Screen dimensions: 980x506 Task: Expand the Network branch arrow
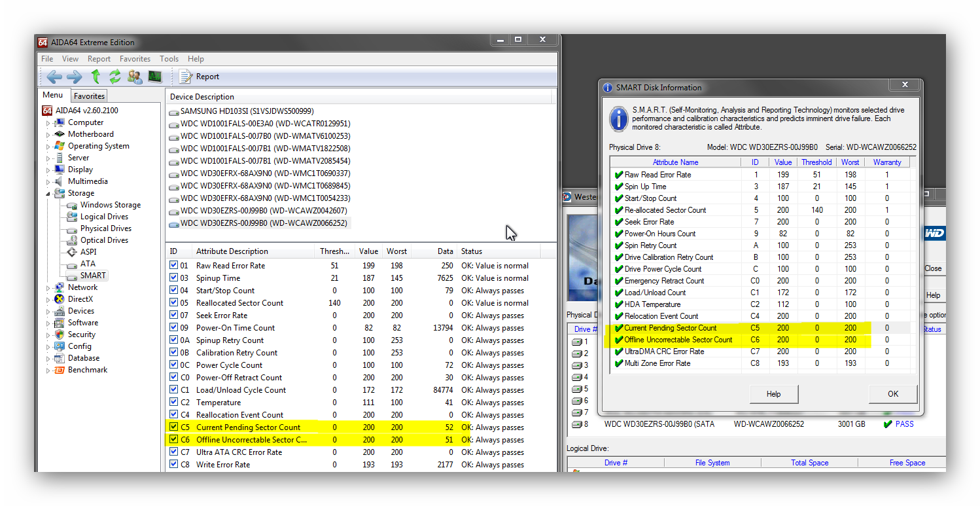pos(48,287)
